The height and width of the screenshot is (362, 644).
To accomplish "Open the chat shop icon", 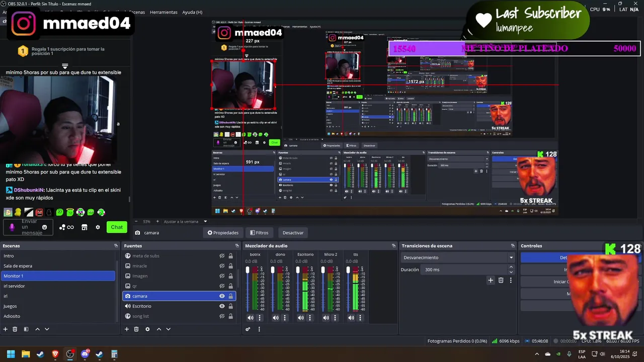I will point(85,227).
